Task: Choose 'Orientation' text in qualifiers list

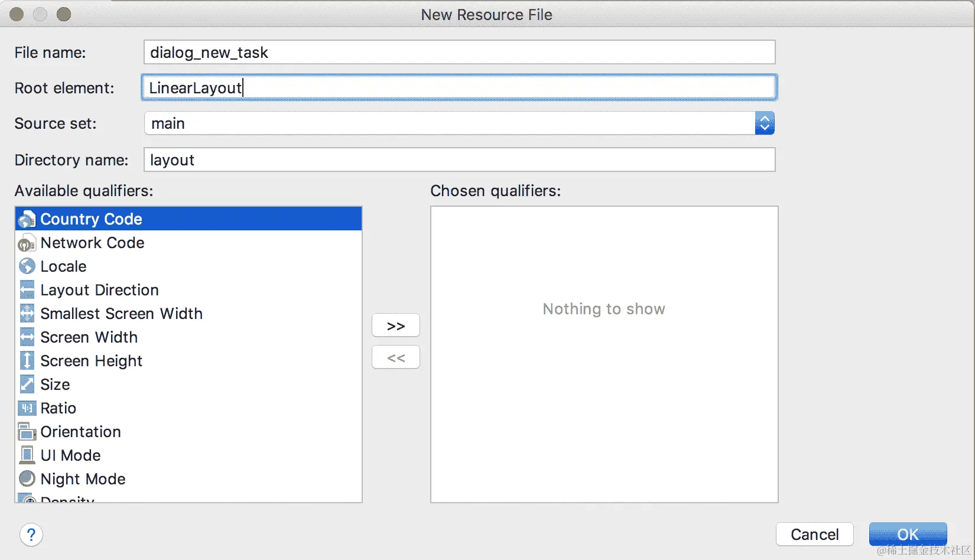Action: (80, 432)
